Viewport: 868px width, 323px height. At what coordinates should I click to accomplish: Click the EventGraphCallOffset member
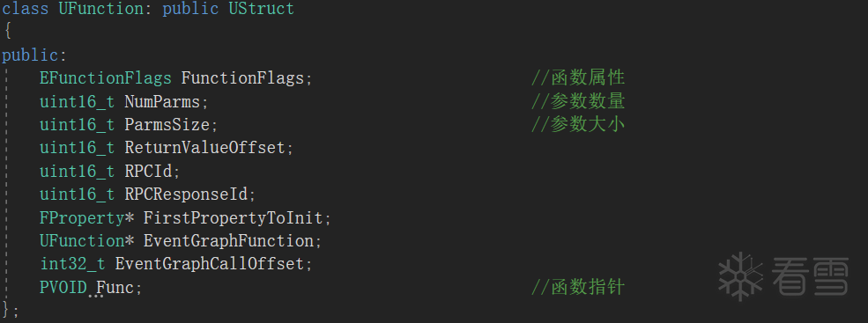click(209, 264)
